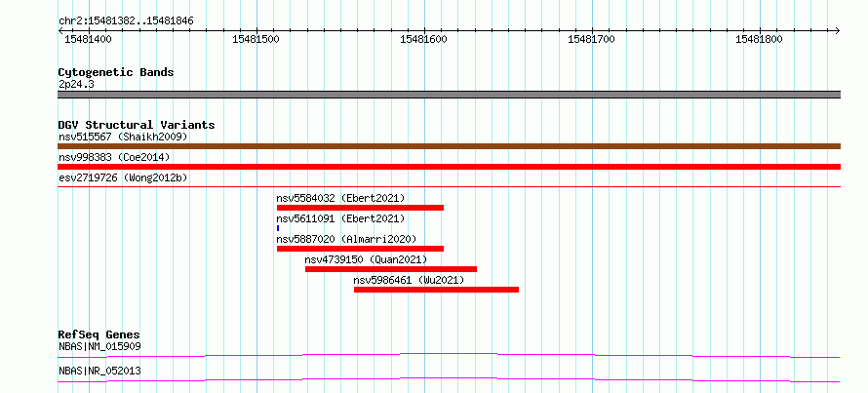868x393 pixels.
Task: Click the nsv998383 (Coe2014) red variant bar
Action: click(x=449, y=167)
